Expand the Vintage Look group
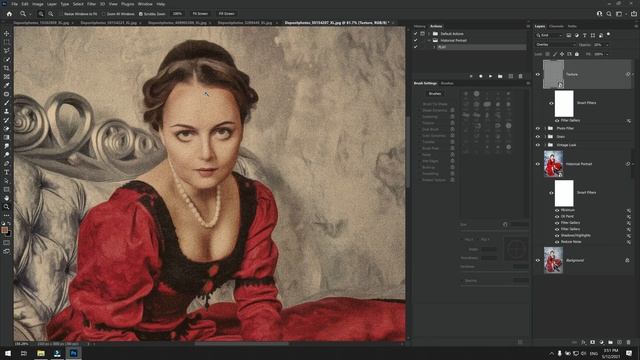This screenshot has width=640, height=360. (545, 145)
